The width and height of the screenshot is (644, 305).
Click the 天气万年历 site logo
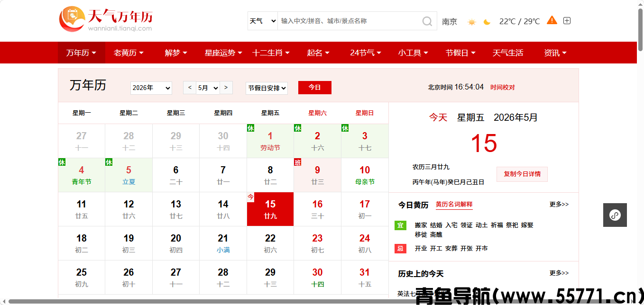click(x=106, y=19)
